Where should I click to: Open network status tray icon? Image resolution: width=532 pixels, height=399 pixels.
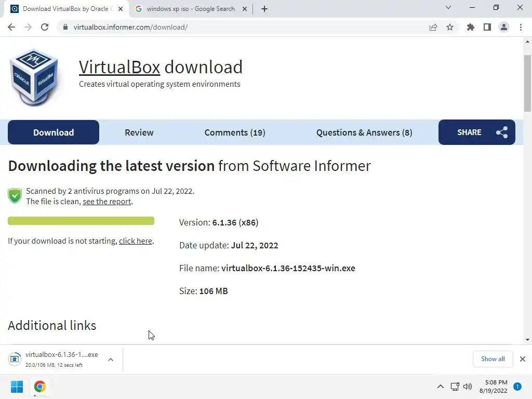point(455,387)
